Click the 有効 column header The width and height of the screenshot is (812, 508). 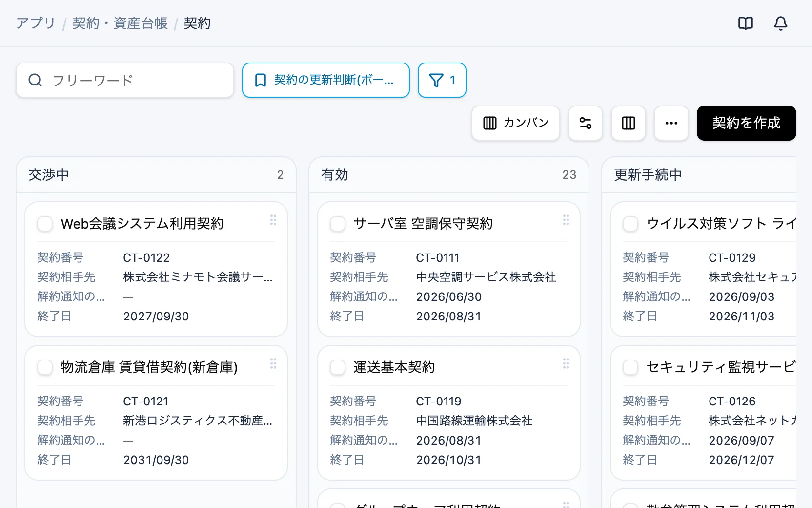449,175
